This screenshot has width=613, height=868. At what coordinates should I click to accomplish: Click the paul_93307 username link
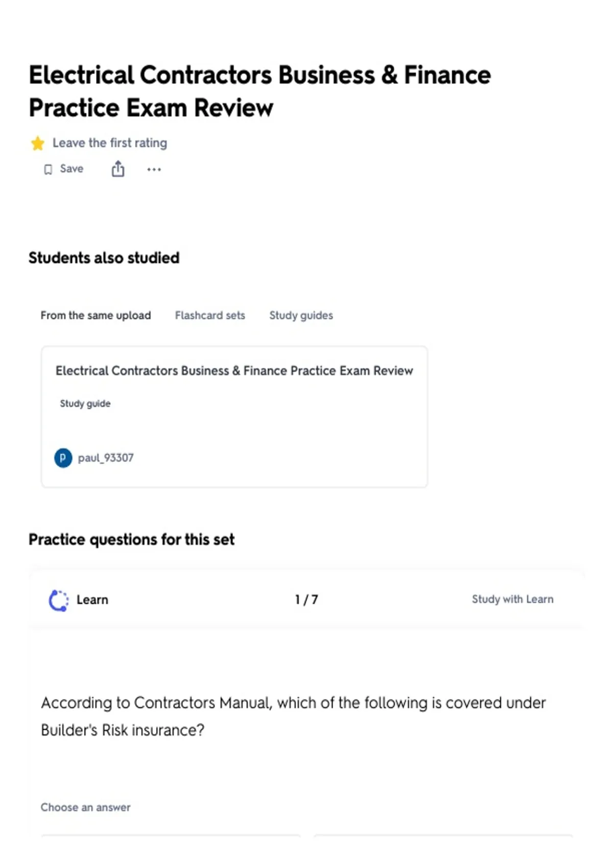(106, 458)
